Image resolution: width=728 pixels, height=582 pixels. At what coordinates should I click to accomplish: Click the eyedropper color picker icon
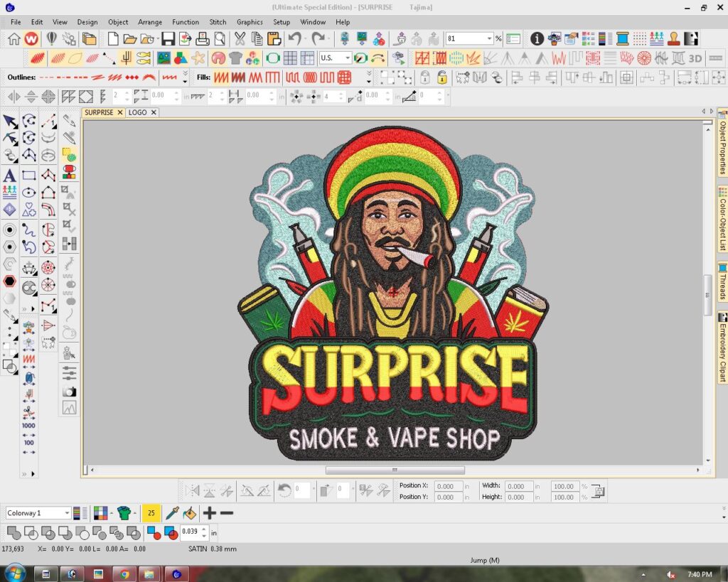[x=172, y=512]
